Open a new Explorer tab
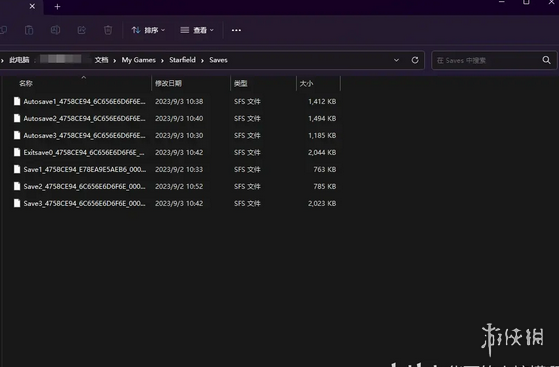559x367 pixels. click(57, 7)
